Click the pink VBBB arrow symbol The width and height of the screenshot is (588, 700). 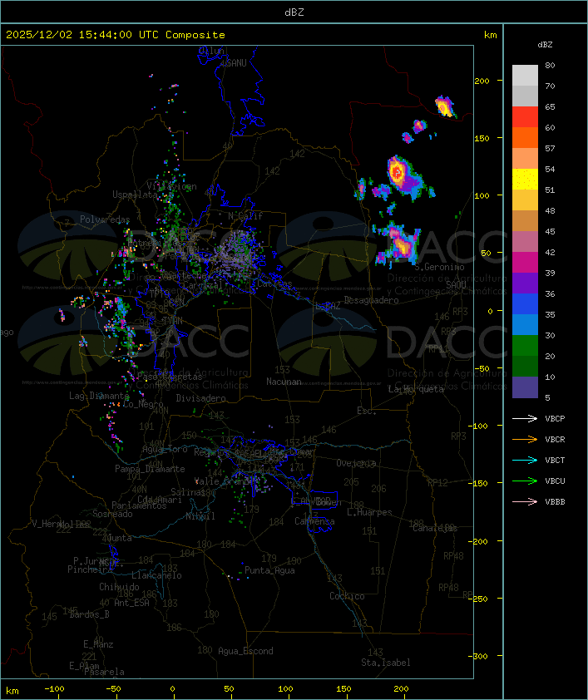point(525,501)
